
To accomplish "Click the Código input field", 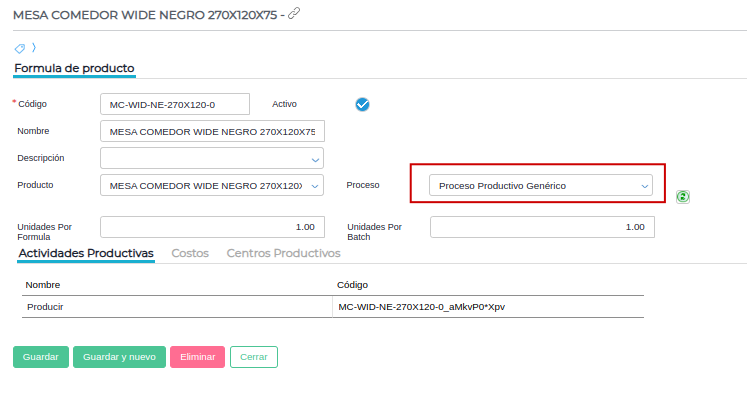I will pos(175,104).
